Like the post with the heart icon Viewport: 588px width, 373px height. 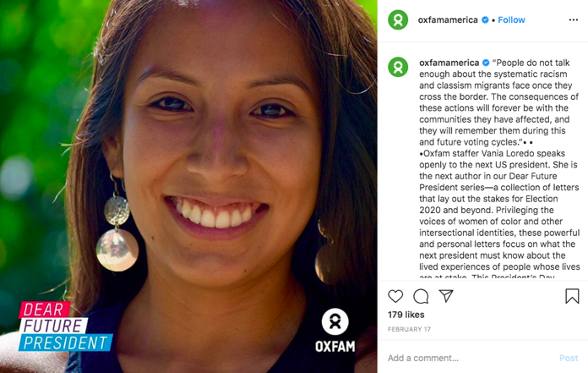point(395,296)
